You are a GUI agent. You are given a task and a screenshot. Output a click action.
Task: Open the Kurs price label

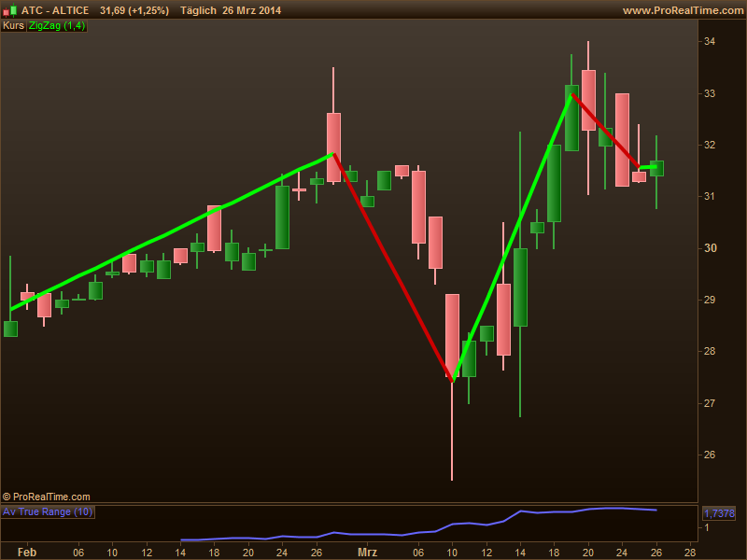pyautogui.click(x=13, y=26)
